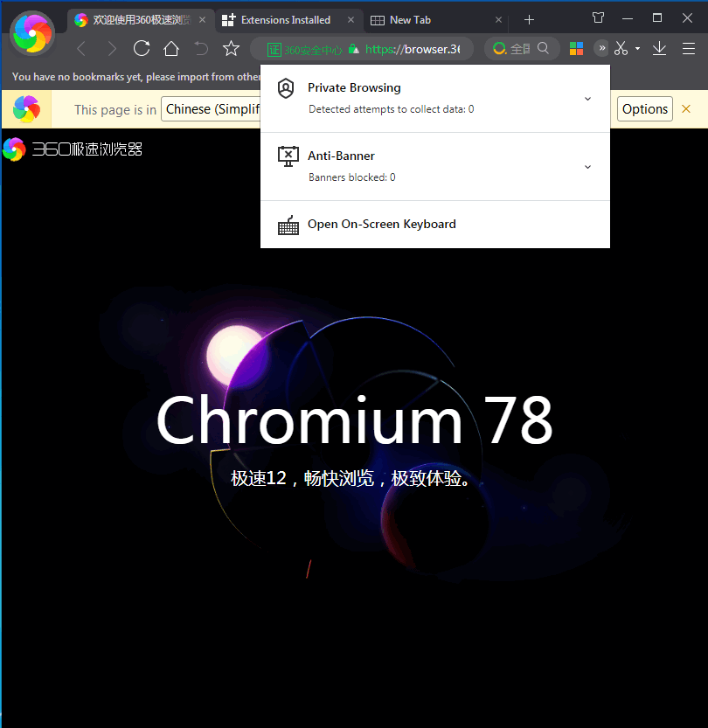708x728 pixels.
Task: Click the 360 browser profile logo
Action: tap(32, 33)
